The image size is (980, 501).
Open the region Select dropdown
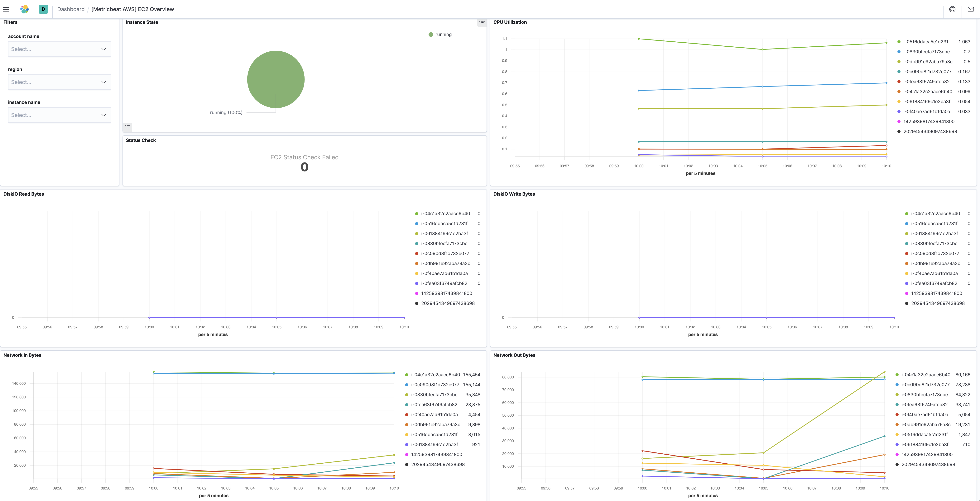(59, 82)
